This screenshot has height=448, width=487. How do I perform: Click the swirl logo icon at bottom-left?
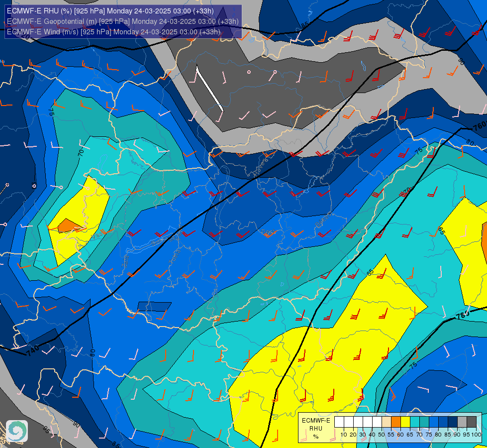point(17,431)
